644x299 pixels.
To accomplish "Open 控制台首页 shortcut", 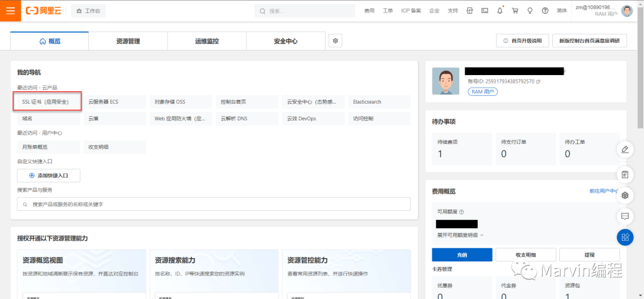I will [247, 102].
